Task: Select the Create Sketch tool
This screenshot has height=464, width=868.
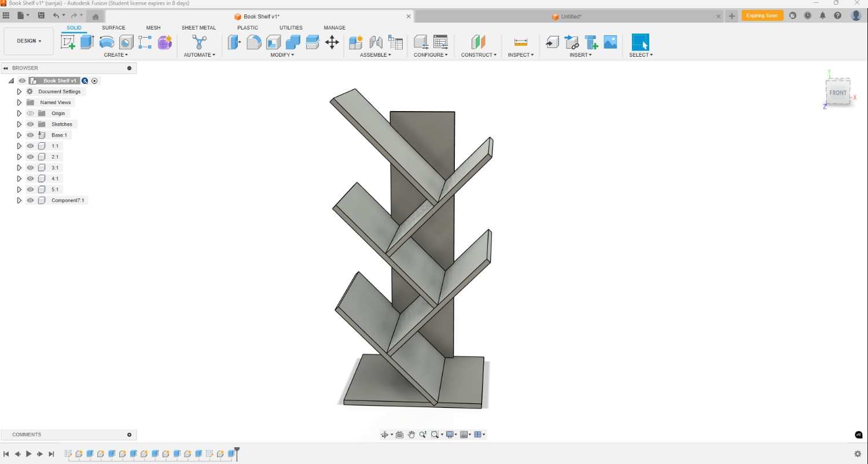Action: [x=68, y=42]
